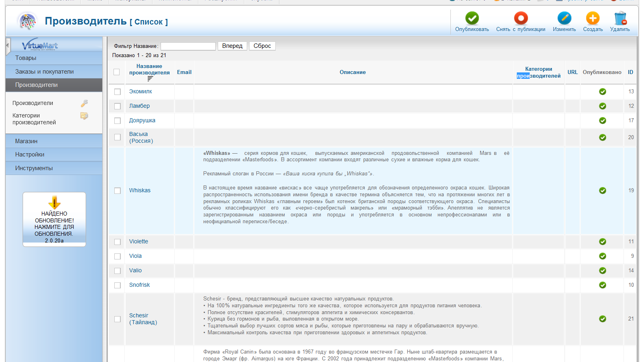Check the Ламбер row checkbox
The width and height of the screenshot is (644, 362).
click(x=118, y=106)
